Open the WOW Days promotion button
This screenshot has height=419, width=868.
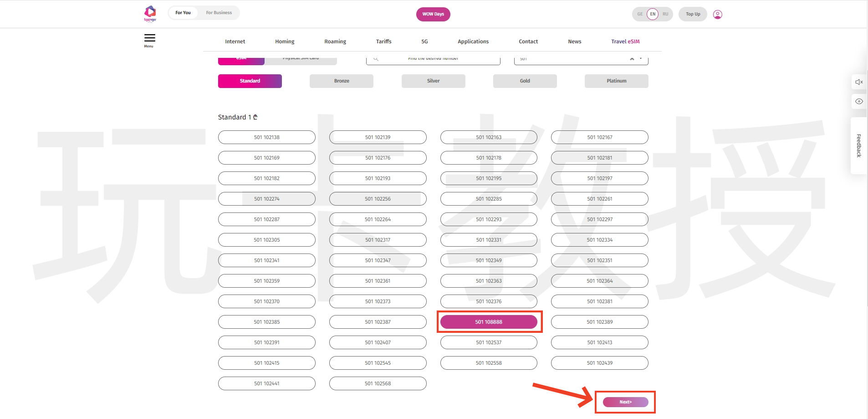click(433, 14)
